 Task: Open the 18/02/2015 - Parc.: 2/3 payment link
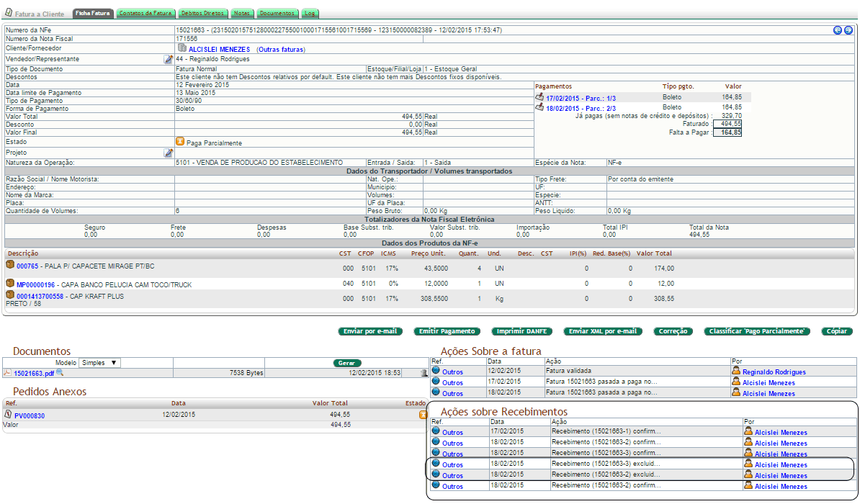(x=581, y=109)
